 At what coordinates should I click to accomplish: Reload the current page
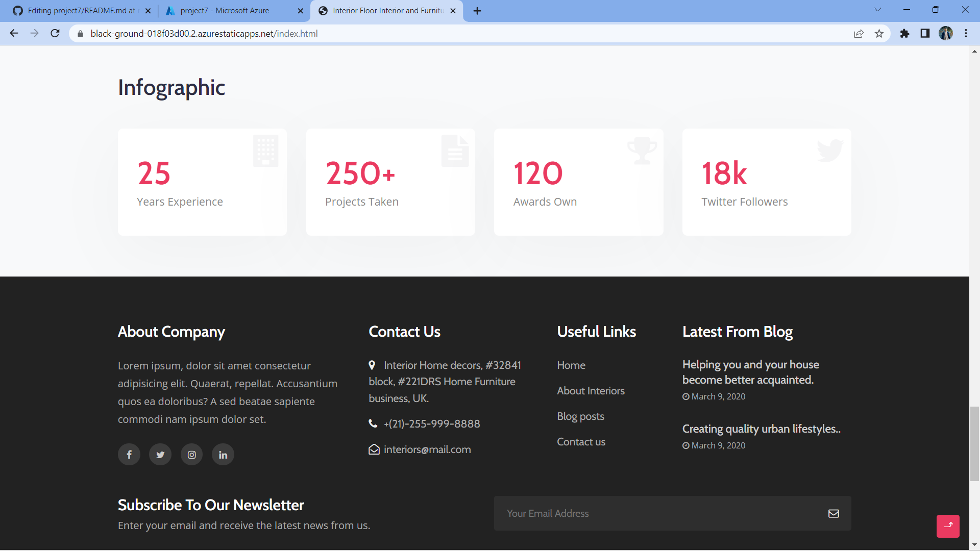point(55,34)
